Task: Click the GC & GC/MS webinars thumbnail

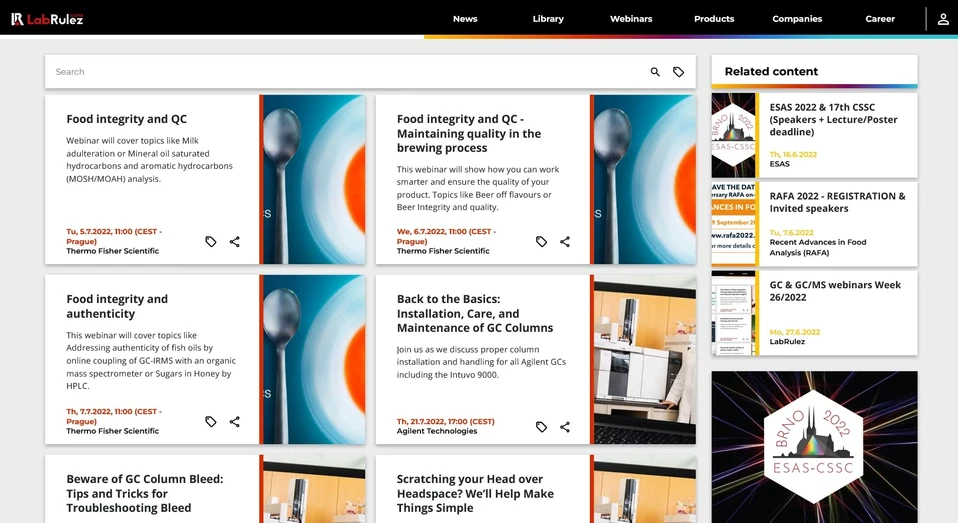Action: click(x=733, y=313)
